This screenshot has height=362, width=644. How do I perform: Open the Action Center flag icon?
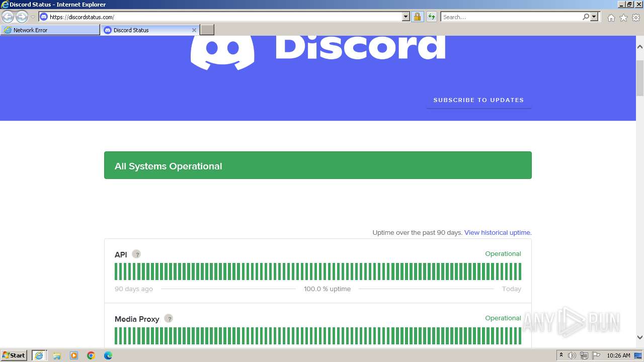[x=596, y=355]
